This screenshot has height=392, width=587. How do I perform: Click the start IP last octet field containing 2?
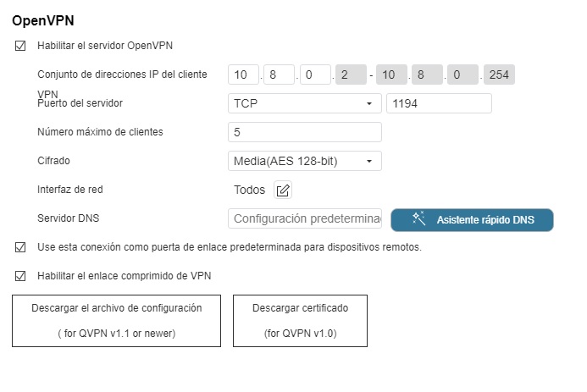click(x=348, y=75)
